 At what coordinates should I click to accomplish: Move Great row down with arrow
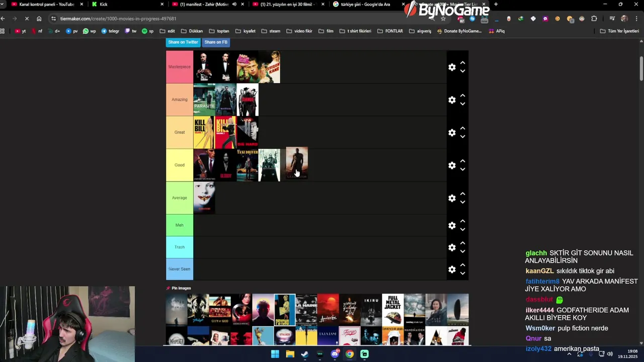(x=462, y=136)
